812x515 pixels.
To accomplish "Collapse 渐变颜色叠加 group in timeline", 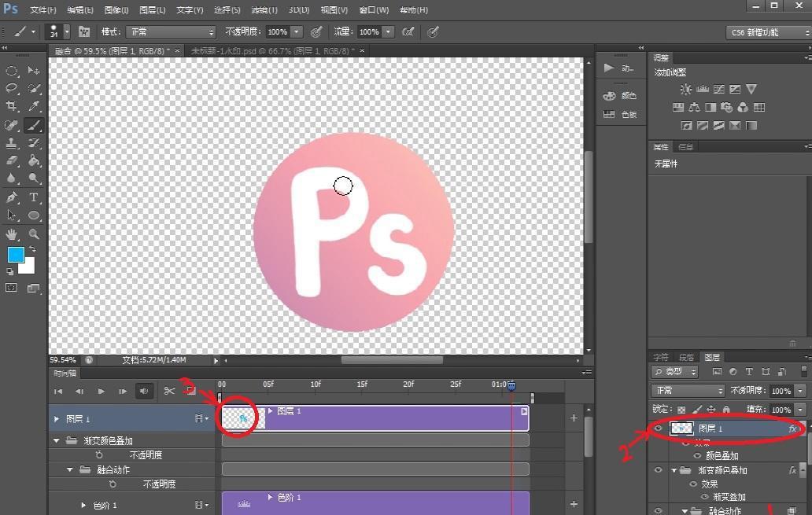I will coord(57,440).
